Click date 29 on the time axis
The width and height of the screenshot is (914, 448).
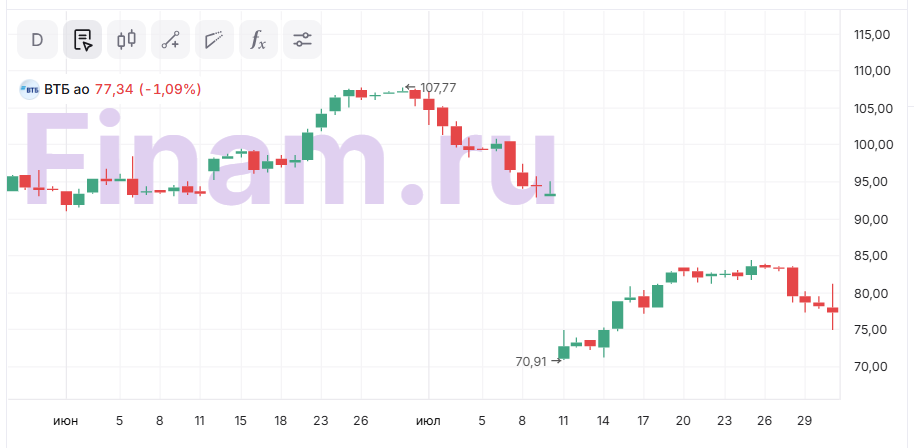click(x=805, y=421)
